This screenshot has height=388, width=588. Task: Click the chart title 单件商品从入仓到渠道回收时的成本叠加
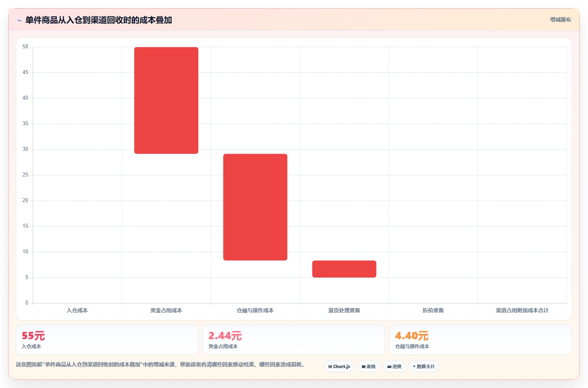(99, 20)
